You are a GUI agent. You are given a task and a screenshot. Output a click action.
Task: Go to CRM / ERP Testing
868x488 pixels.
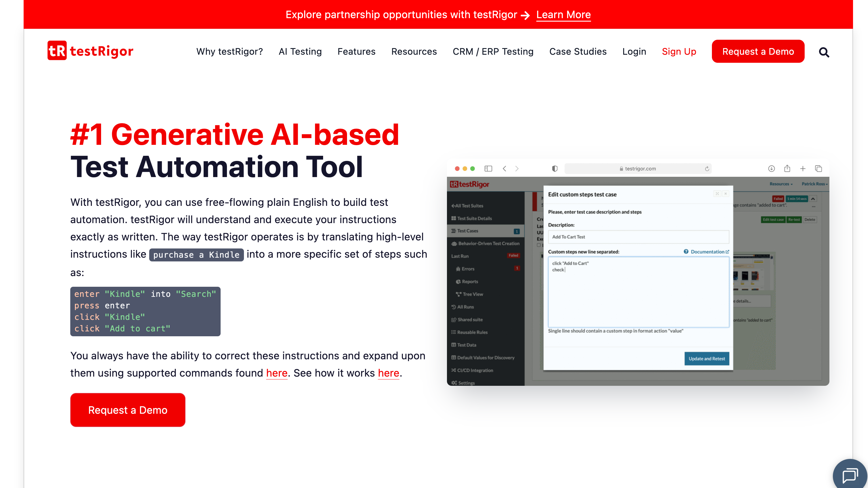click(x=493, y=52)
